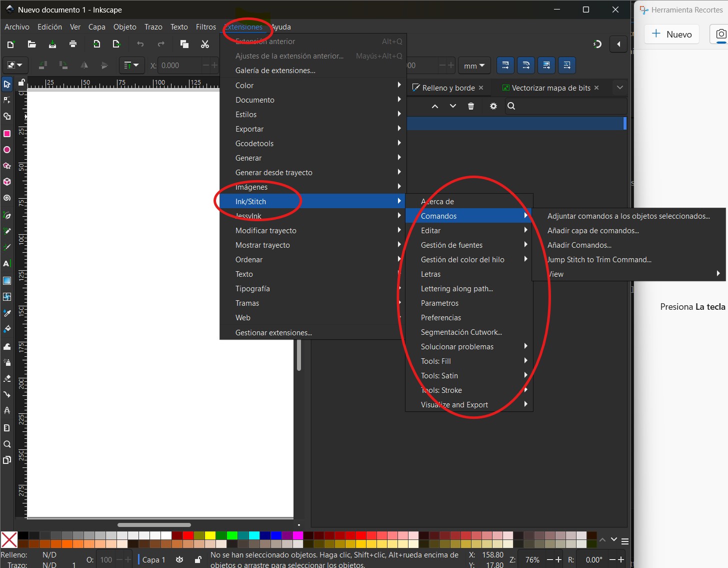Click the Save document icon
Image resolution: width=728 pixels, height=568 pixels.
pyautogui.click(x=52, y=44)
